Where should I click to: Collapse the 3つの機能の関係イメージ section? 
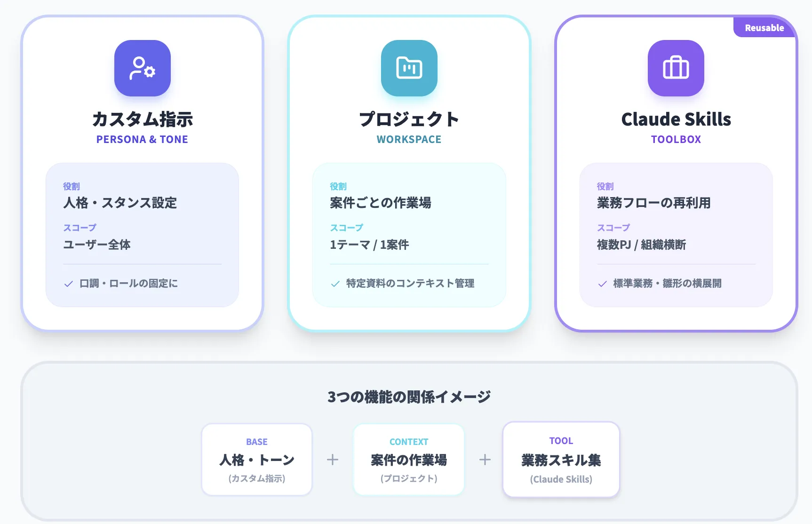[x=409, y=396]
